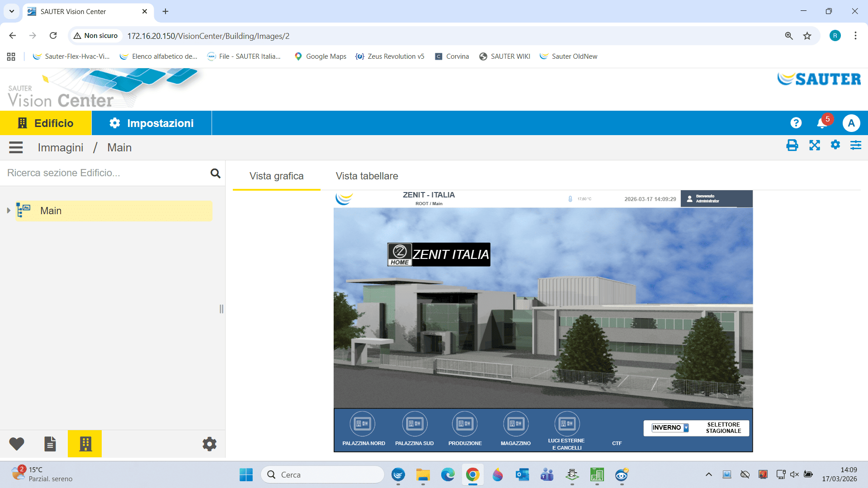Open the Magazzino panel icon
Screen dimensions: 868x488
[516, 424]
